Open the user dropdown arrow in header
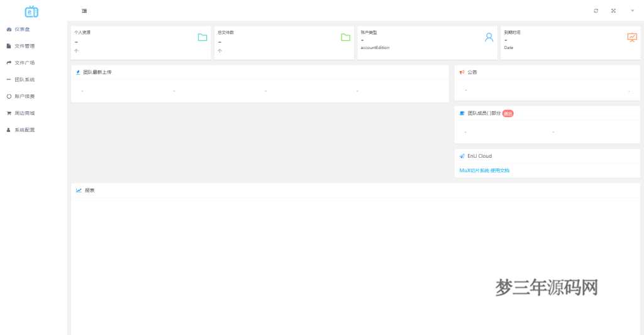The width and height of the screenshot is (644, 335). [x=632, y=11]
